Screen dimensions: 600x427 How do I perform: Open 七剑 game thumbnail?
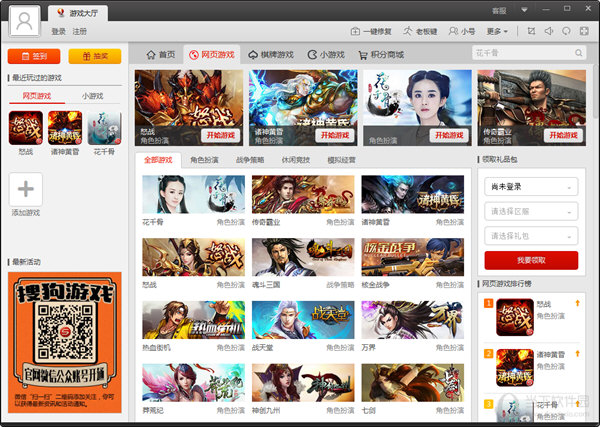tap(412, 383)
